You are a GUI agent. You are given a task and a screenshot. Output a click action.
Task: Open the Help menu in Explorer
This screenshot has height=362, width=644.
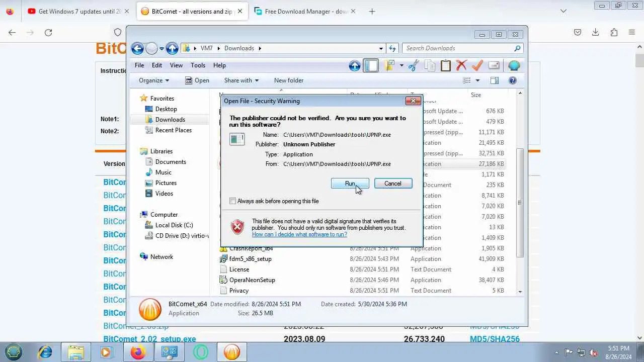point(219,65)
